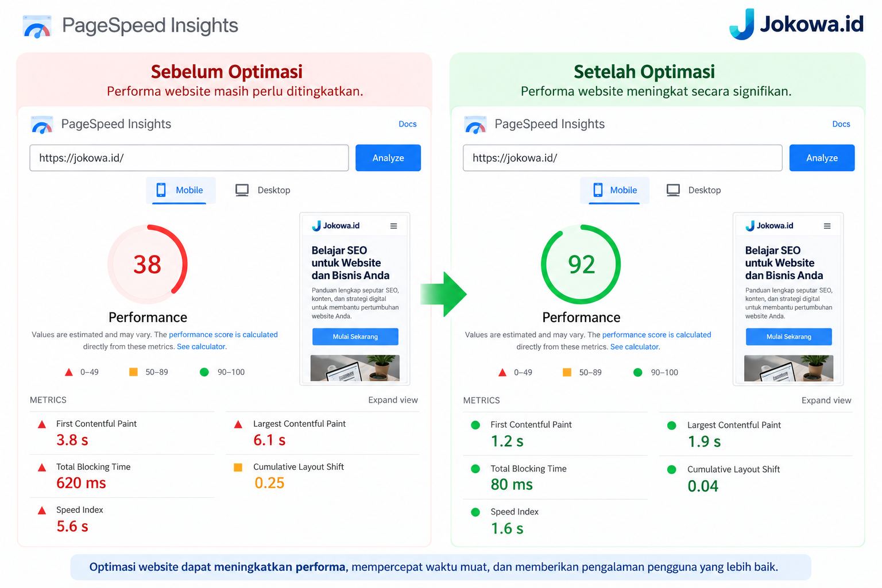Click Mulai Sekarang in the Setelah panel's preview

pos(789,336)
